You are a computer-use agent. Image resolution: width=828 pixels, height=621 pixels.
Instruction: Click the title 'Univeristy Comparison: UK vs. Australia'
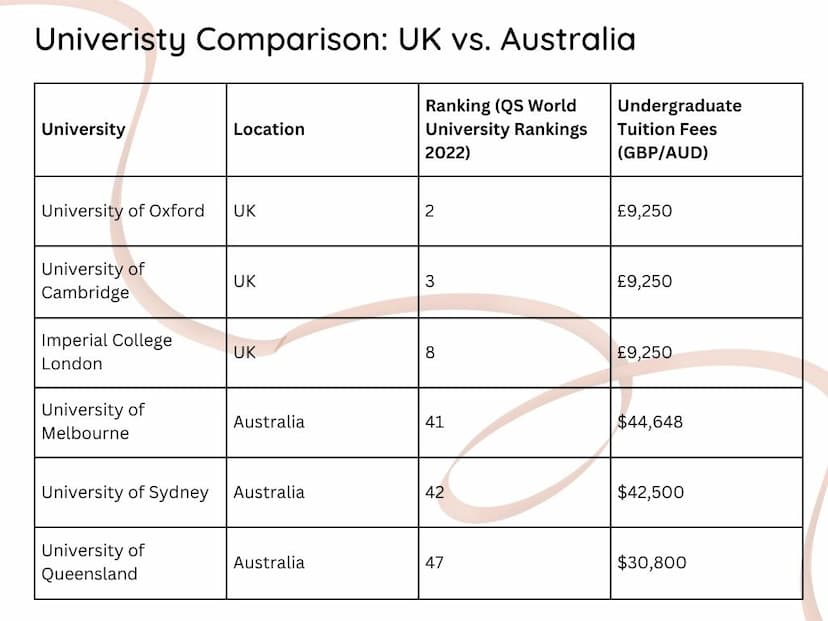(335, 39)
